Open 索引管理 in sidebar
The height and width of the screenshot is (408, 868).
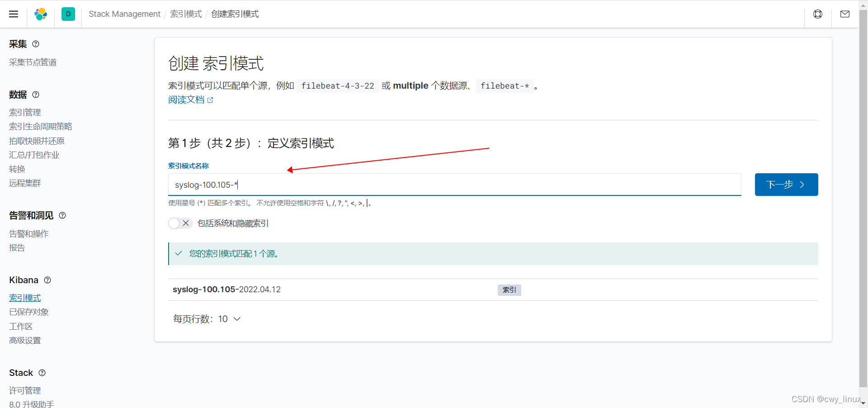coord(25,112)
